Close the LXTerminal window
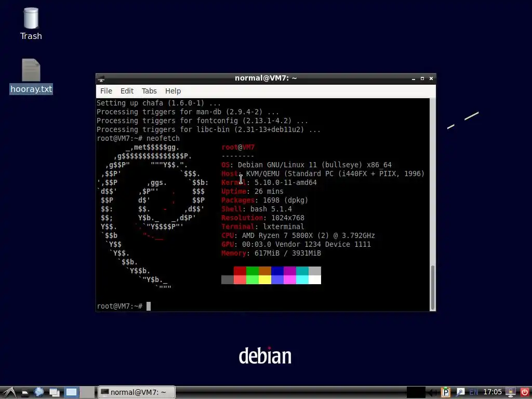 pyautogui.click(x=431, y=78)
